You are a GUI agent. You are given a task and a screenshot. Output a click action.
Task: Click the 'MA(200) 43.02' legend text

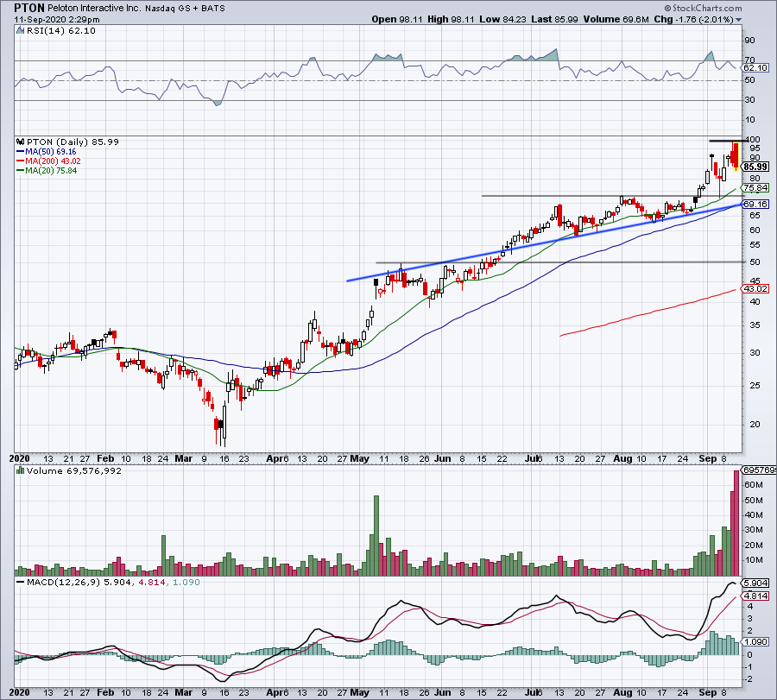[53, 161]
